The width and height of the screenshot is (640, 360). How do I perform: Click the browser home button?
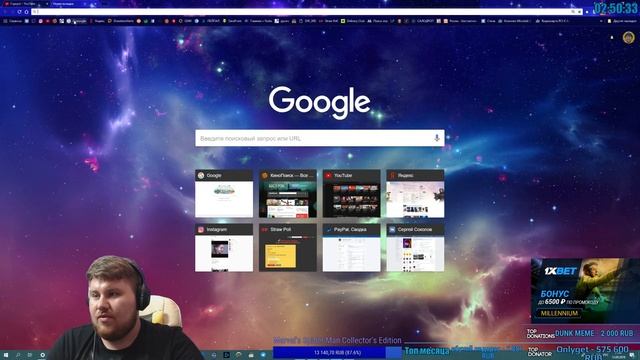pyautogui.click(x=27, y=12)
